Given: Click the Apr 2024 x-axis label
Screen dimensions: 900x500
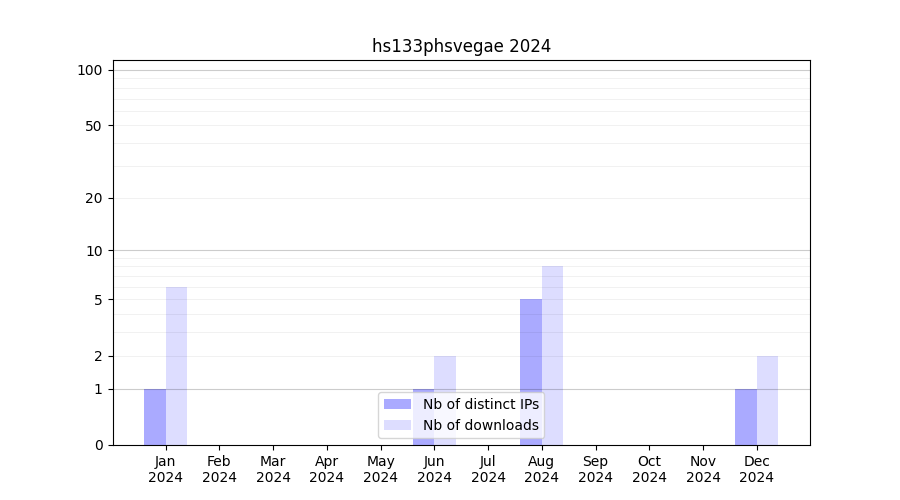Looking at the screenshot, I should [x=327, y=469].
